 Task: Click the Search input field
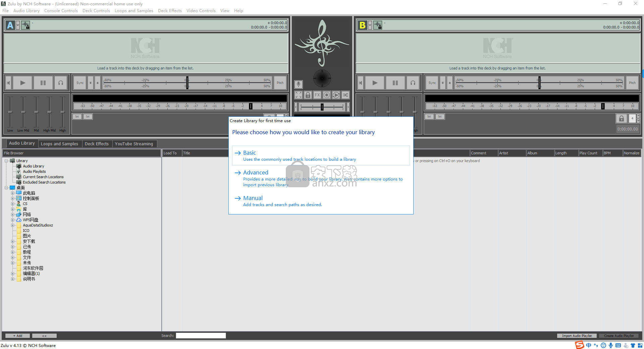click(x=201, y=336)
